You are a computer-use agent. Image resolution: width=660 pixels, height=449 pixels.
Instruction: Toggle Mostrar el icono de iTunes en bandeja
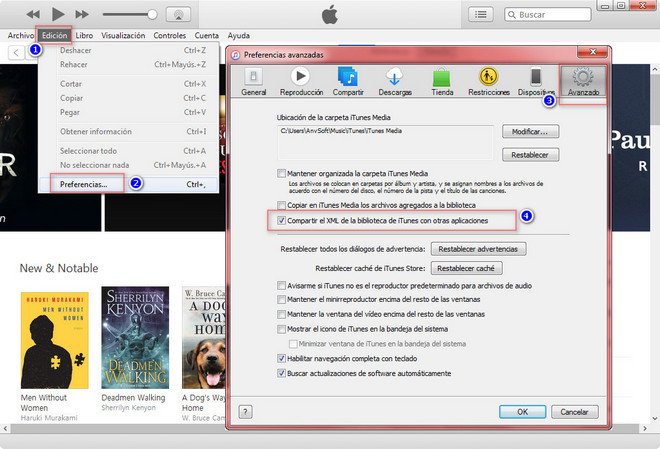coord(281,329)
